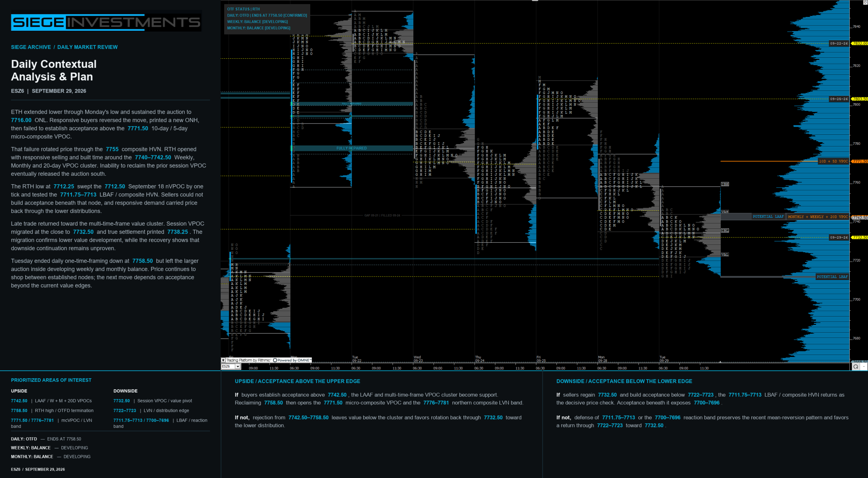Click the yellow 7803.50 price tag on axis

860,99
